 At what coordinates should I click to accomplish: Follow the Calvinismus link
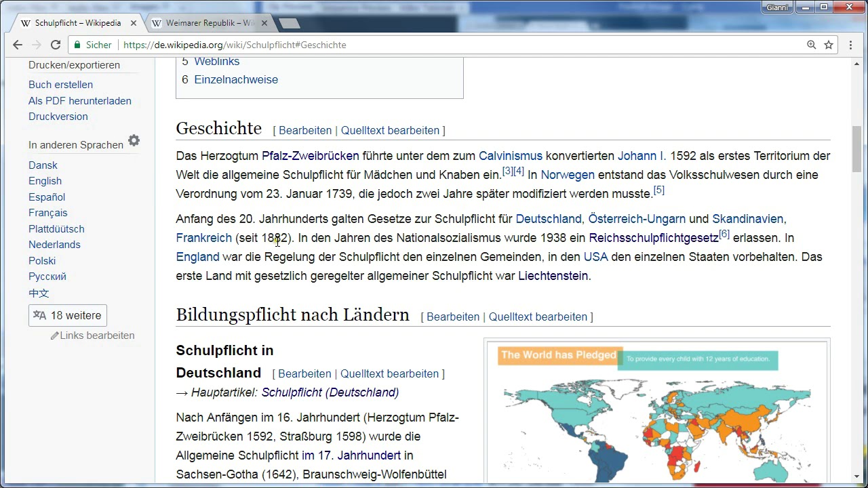[511, 156]
